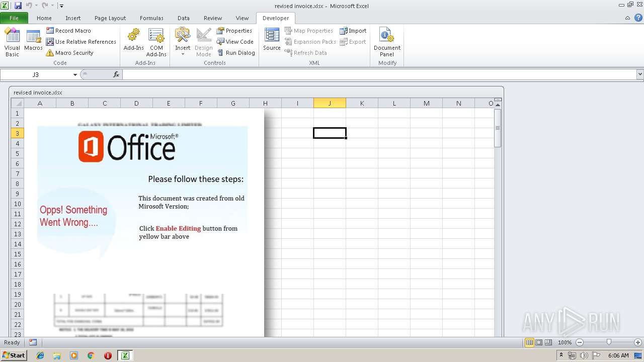Start Record Macro

pyautogui.click(x=68, y=31)
